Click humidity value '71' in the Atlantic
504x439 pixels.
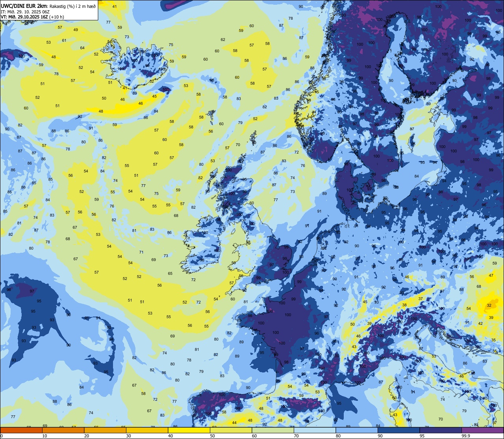(x=141, y=252)
